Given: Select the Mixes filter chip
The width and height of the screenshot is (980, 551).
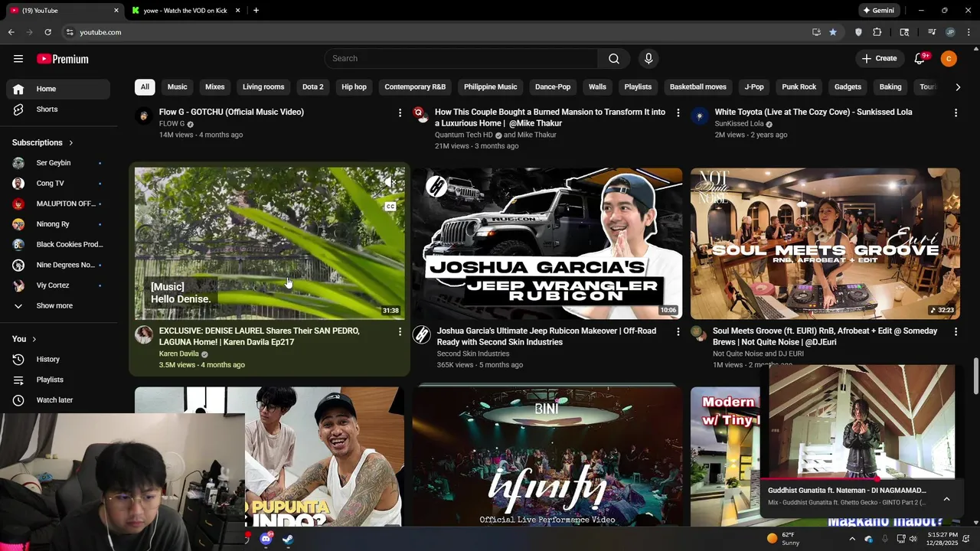Looking at the screenshot, I should [x=215, y=87].
